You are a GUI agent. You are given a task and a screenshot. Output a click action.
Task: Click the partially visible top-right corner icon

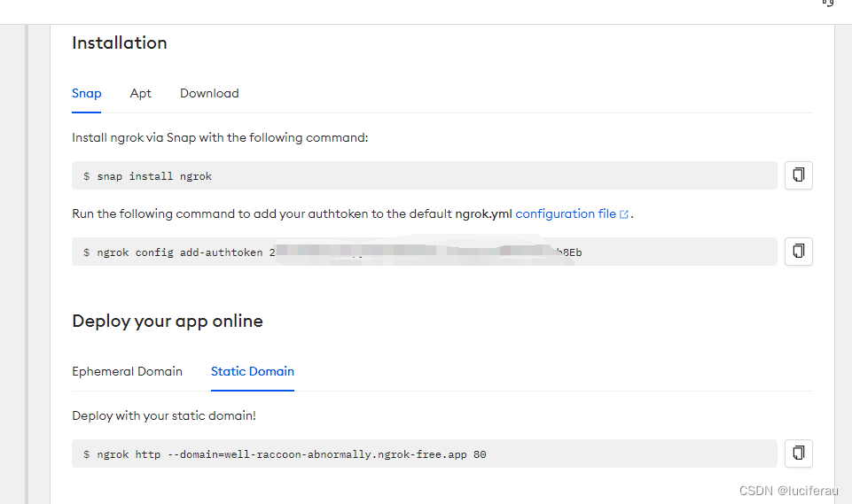(827, 3)
